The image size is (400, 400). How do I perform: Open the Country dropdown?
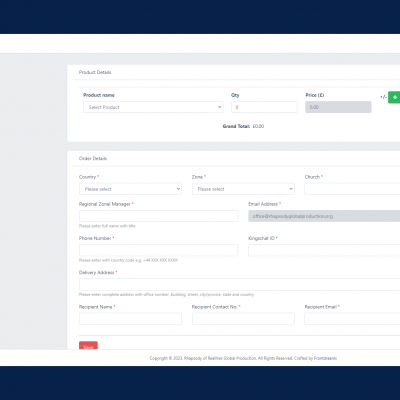130,189
